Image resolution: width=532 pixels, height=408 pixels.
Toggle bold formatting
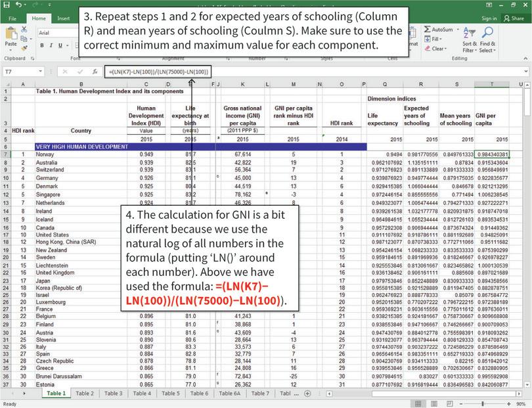pyautogui.click(x=42, y=45)
